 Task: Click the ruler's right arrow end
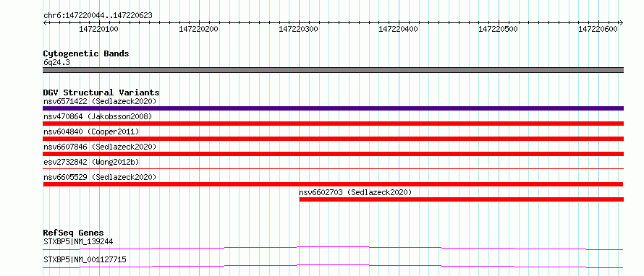click(x=622, y=22)
